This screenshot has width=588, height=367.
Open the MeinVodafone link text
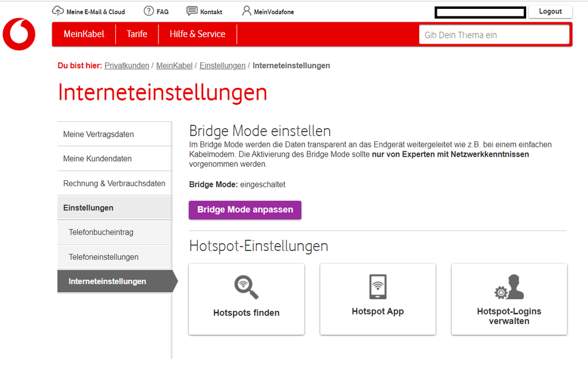274,12
